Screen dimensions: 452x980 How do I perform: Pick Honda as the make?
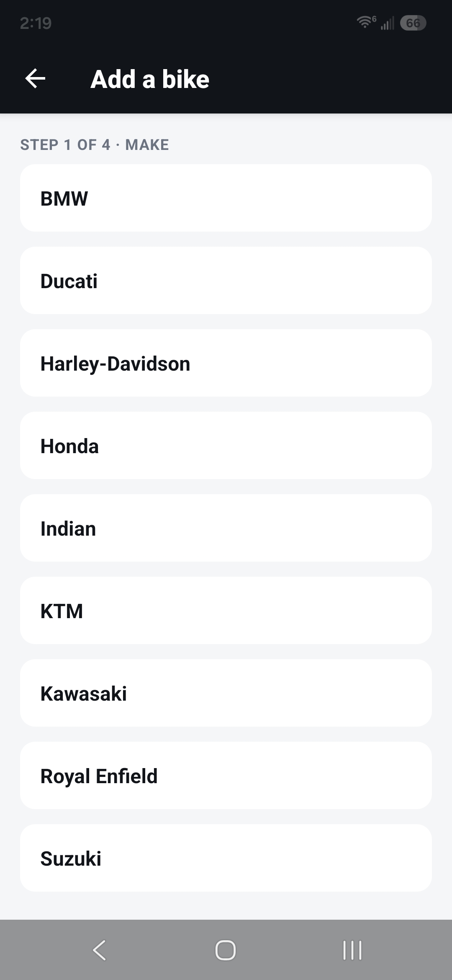click(226, 446)
